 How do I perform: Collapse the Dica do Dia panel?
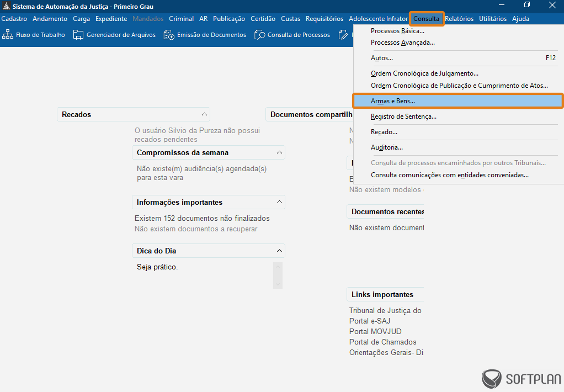click(279, 251)
